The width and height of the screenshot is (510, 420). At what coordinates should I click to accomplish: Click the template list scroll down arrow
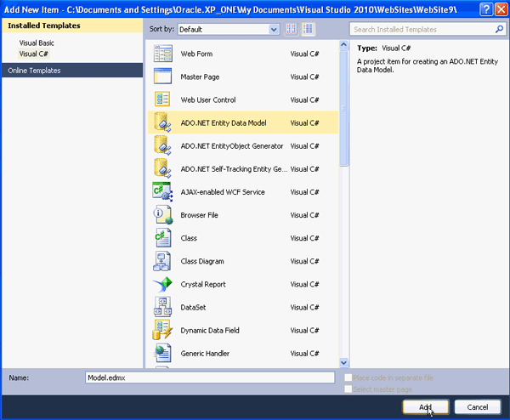pyautogui.click(x=344, y=362)
